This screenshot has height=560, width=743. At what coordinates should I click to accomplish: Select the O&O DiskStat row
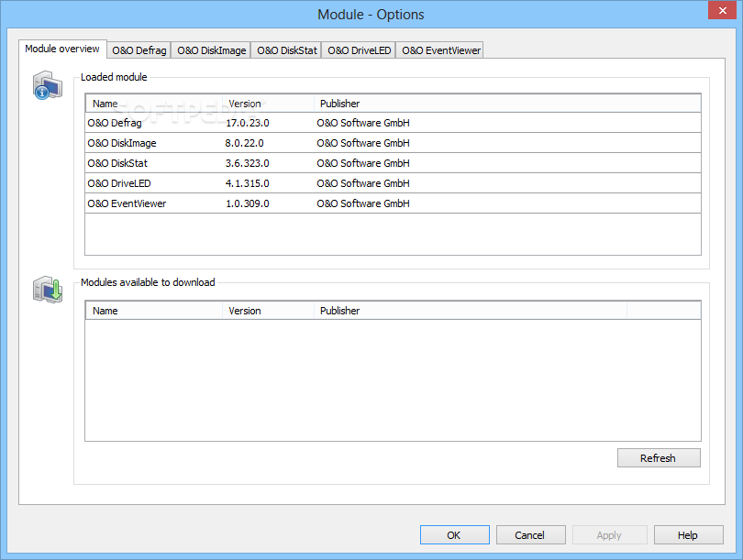[x=393, y=163]
